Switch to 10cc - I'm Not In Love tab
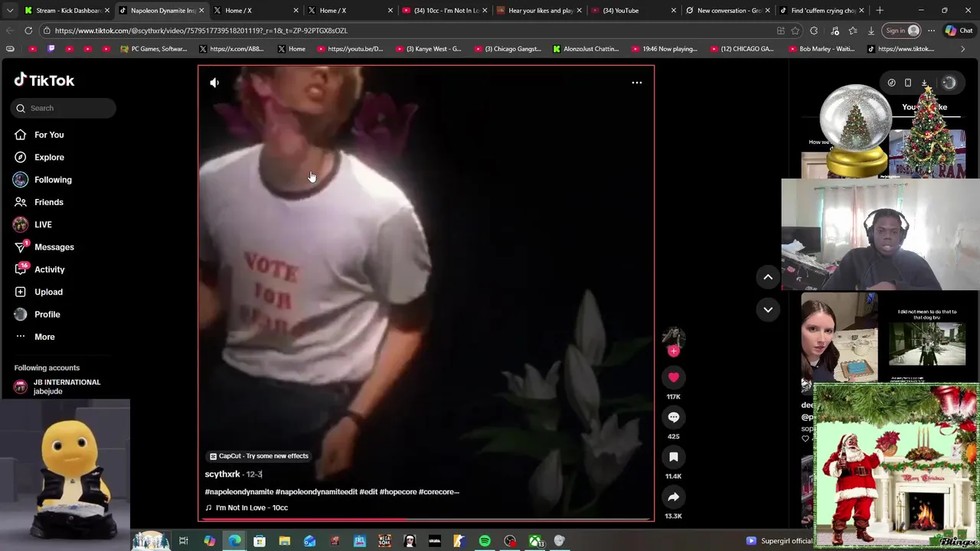This screenshot has height=551, width=980. (x=446, y=11)
